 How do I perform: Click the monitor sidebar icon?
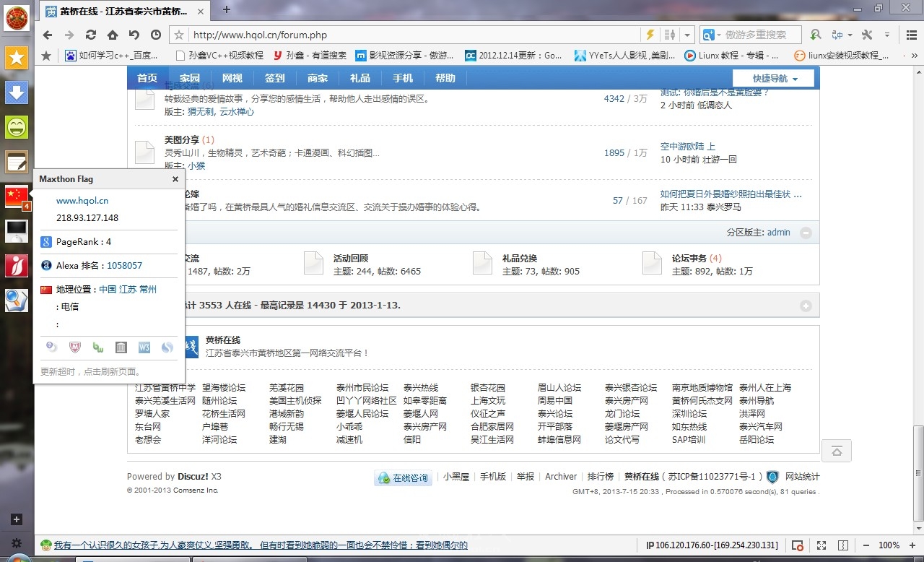(17, 232)
